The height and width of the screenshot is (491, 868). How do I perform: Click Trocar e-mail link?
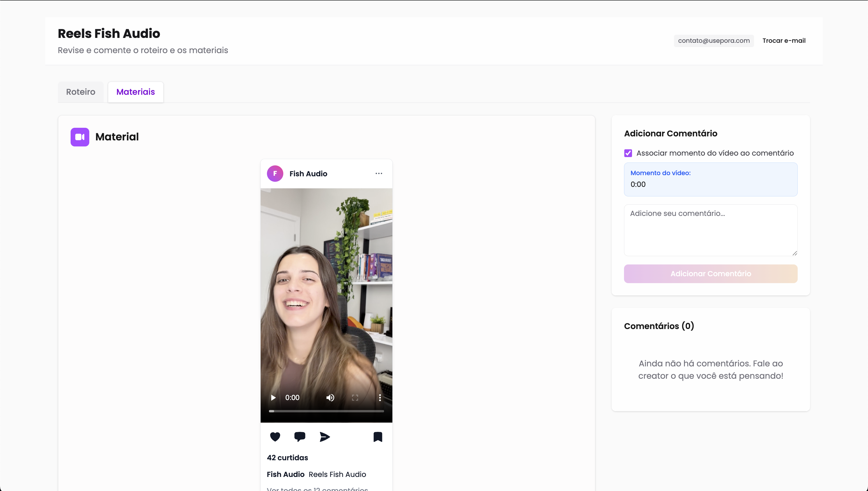[x=784, y=40]
